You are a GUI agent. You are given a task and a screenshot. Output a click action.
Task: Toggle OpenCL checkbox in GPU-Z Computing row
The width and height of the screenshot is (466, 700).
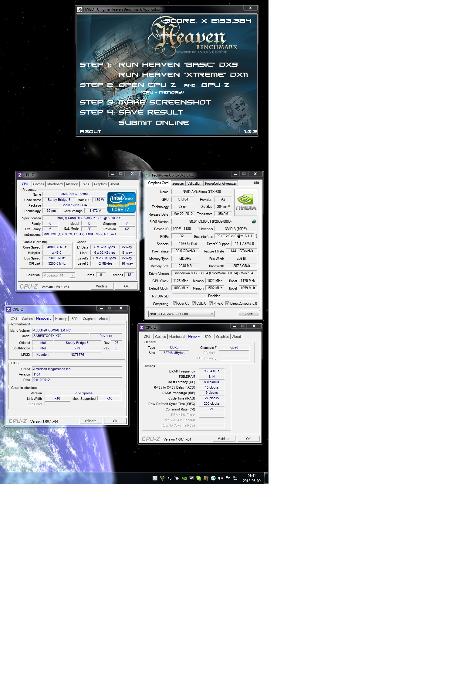175,303
